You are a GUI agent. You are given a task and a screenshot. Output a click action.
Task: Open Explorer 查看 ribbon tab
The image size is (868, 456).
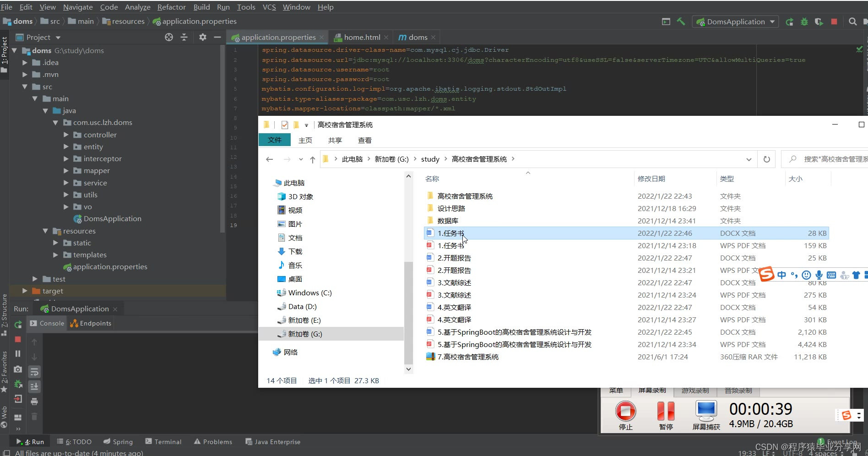365,141
